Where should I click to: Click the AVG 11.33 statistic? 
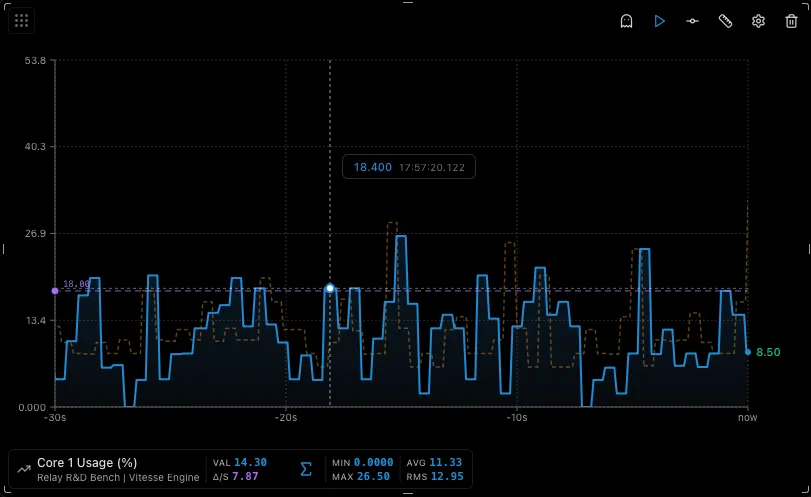click(434, 462)
